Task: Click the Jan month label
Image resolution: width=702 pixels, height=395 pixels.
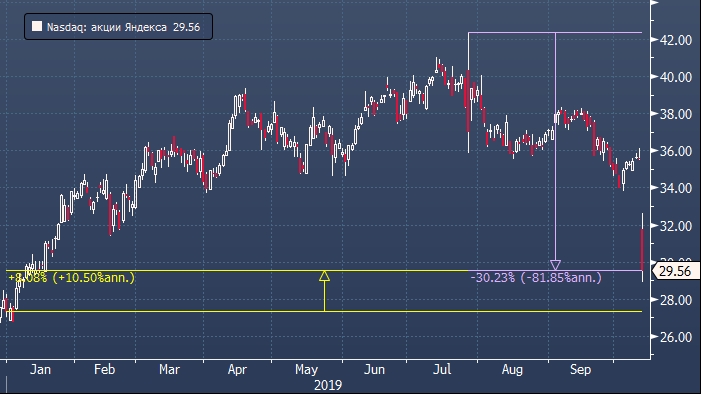Action: pyautogui.click(x=40, y=369)
